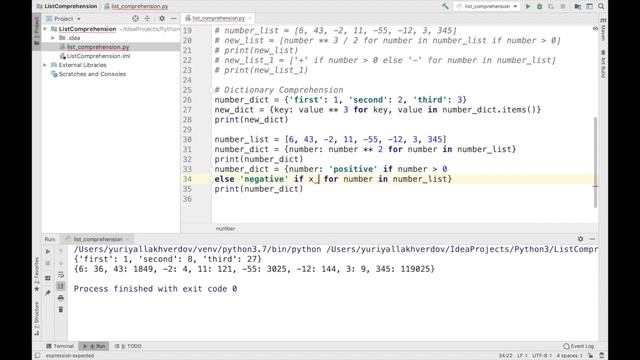Open the Event Log
The width and height of the screenshot is (640, 360).
coord(578,346)
